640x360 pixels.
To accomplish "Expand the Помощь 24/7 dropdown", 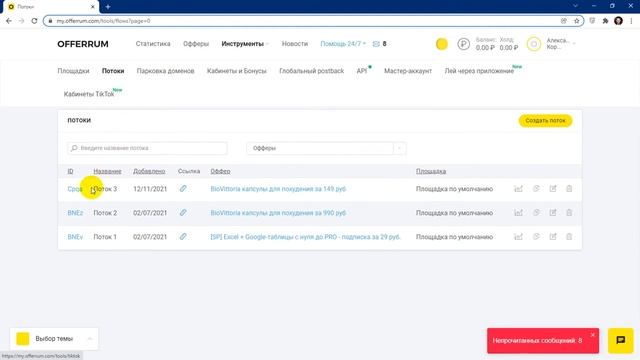I will 343,44.
